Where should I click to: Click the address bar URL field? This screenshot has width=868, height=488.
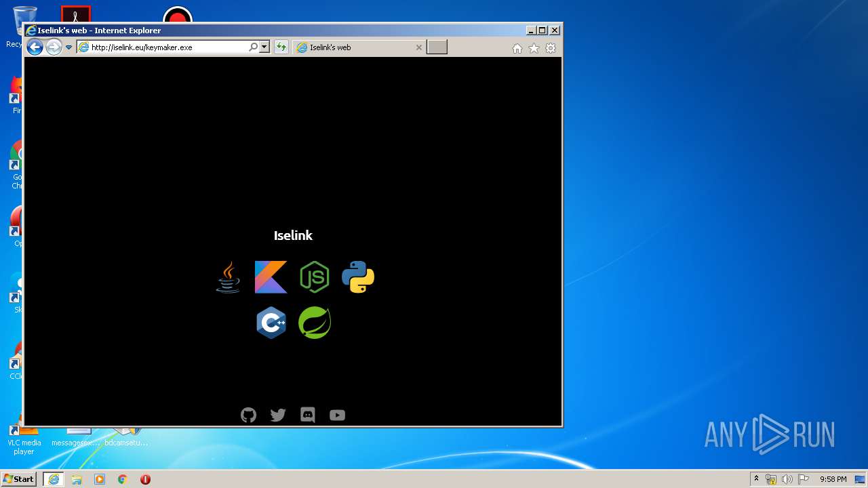click(168, 47)
